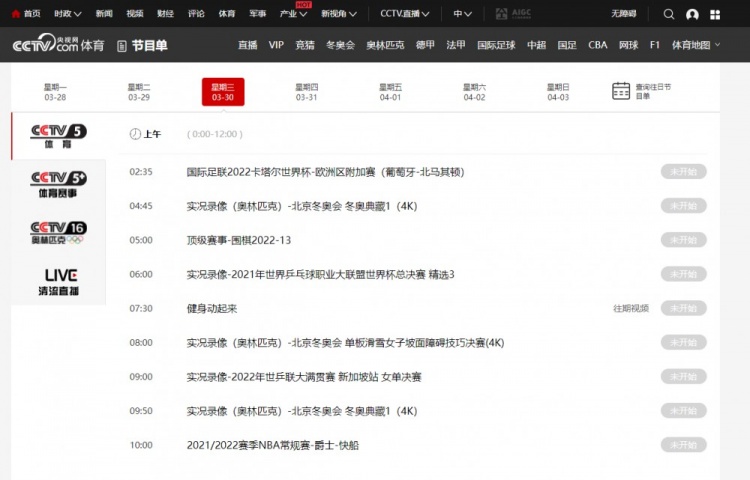The width and height of the screenshot is (750, 480).
Task: Expand the 时政 dropdown menu
Action: 67,13
